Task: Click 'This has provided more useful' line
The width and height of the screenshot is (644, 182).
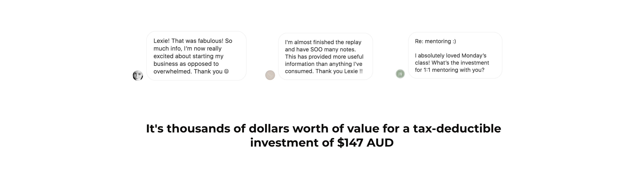Action: [324, 57]
